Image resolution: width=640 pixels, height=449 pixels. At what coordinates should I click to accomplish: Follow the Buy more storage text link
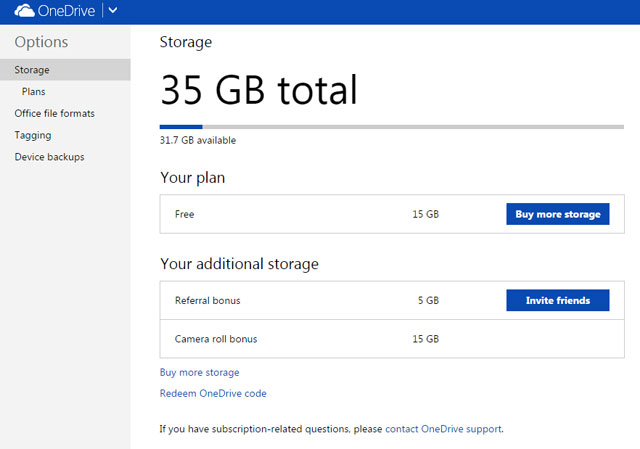pos(199,372)
